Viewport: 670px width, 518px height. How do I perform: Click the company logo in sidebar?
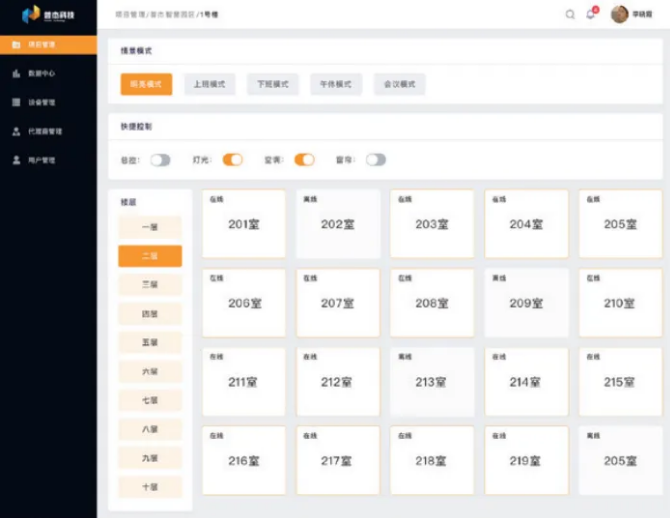[x=48, y=15]
